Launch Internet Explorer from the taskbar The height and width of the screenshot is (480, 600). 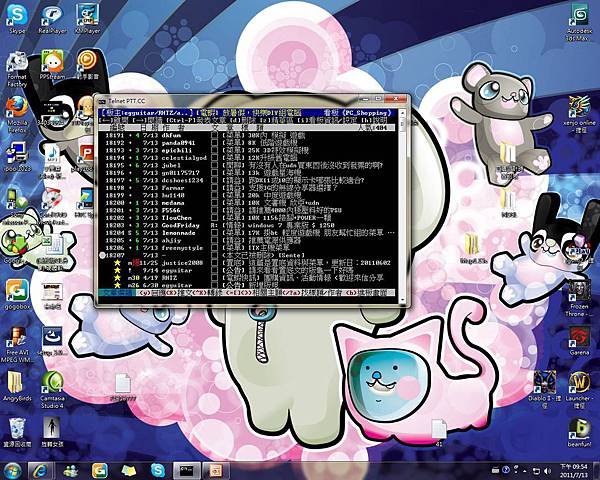click(40, 471)
